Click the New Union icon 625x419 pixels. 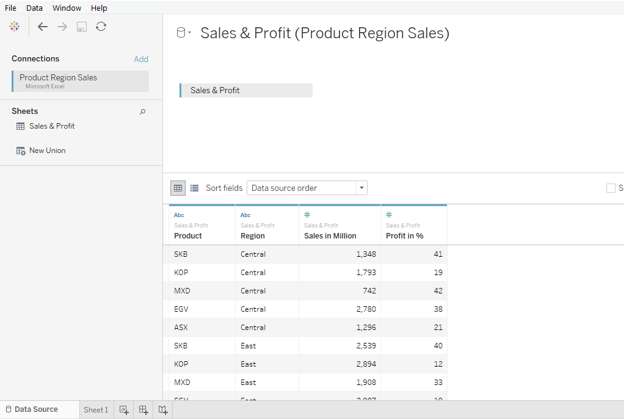(20, 151)
